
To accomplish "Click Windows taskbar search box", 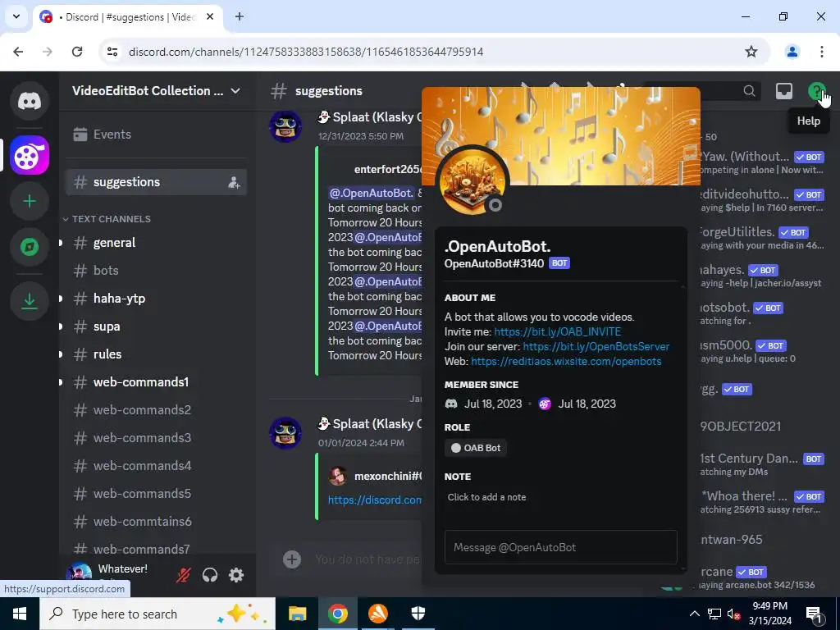I will [157, 614].
